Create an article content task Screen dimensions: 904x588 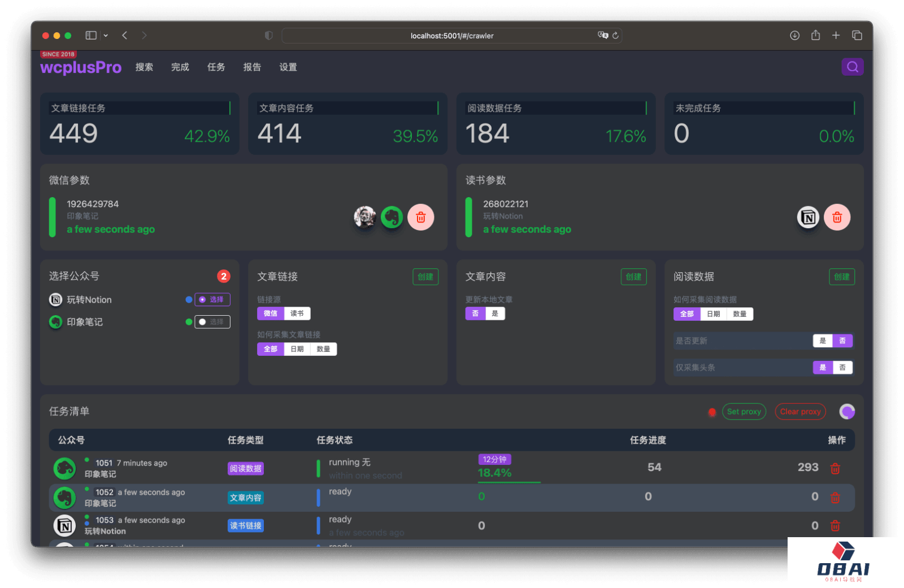coord(634,277)
